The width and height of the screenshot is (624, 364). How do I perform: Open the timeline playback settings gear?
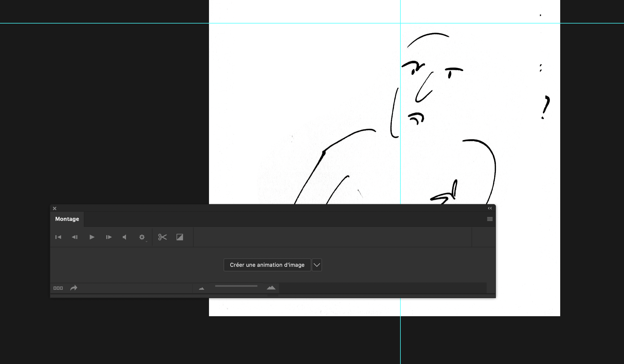[x=142, y=237]
